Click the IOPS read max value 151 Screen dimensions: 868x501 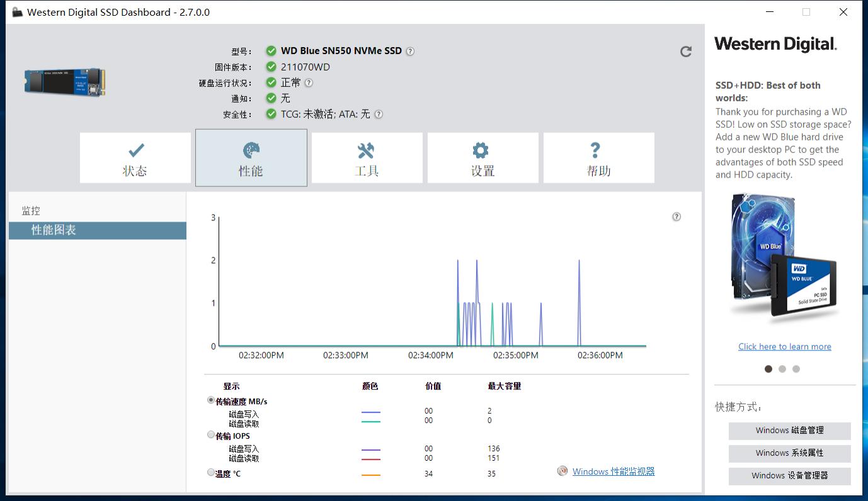point(494,458)
